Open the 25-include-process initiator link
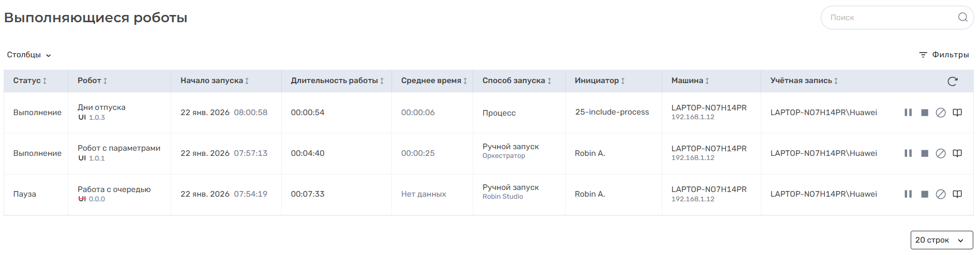 [x=612, y=112]
